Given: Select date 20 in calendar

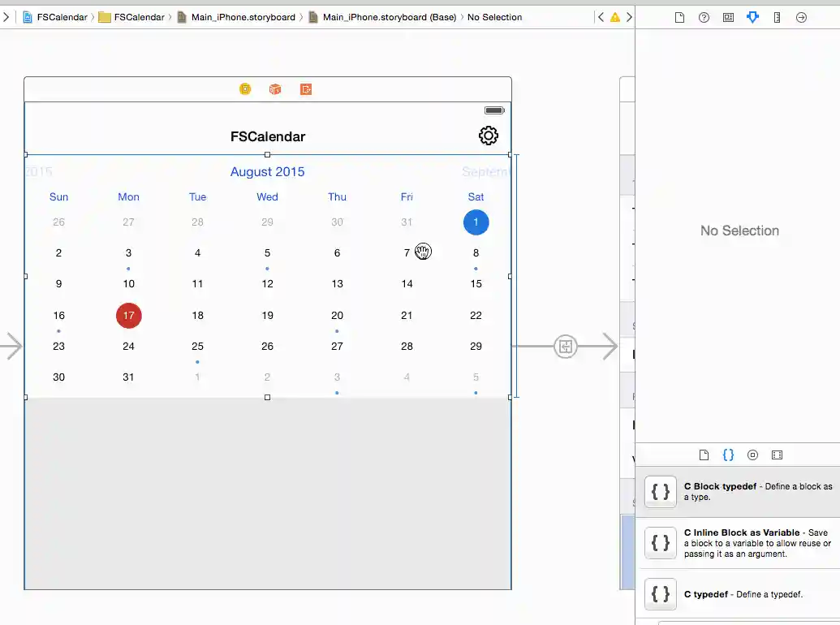Looking at the screenshot, I should coord(337,316).
